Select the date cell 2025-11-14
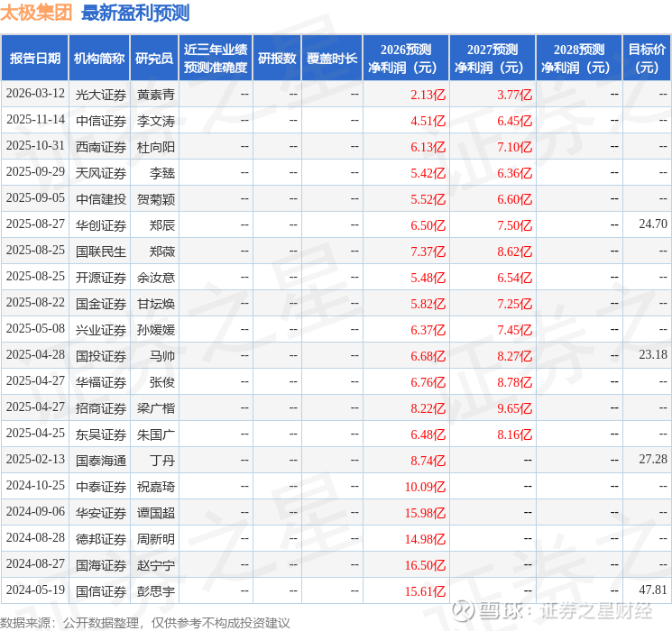Screen dimensions: 672x631 (35, 120)
